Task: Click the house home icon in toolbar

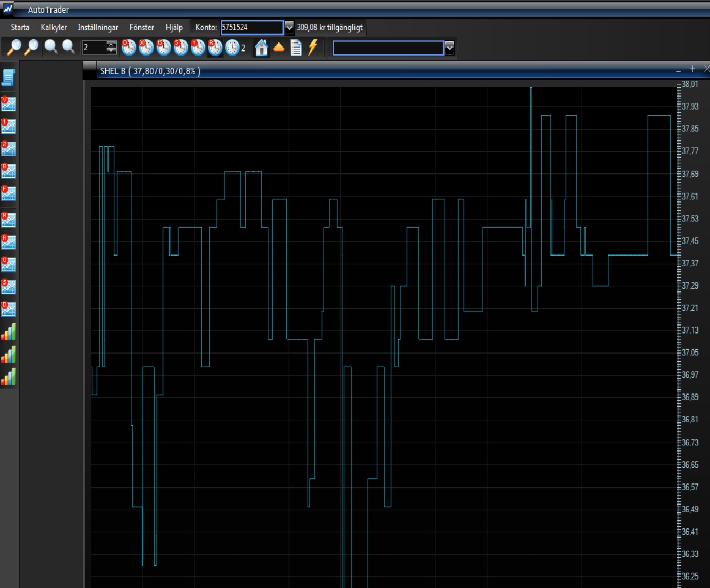Action: tap(262, 48)
